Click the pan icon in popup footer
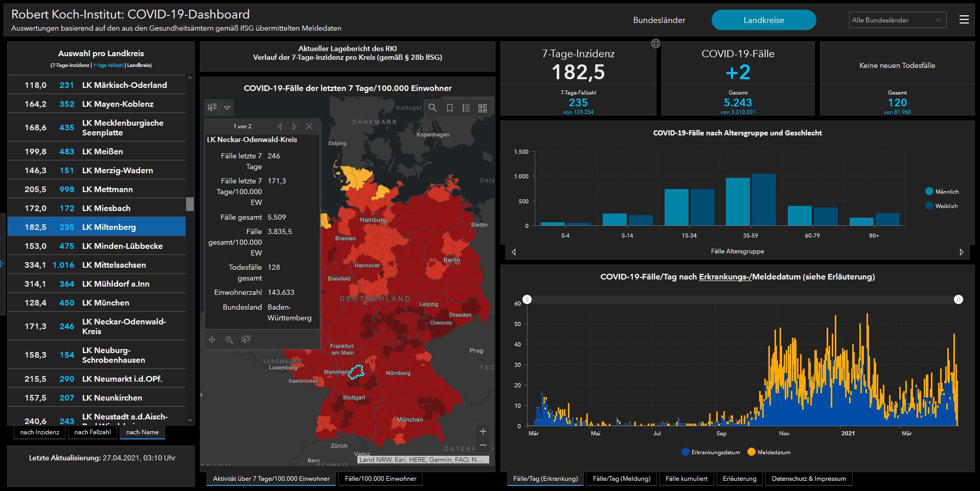980x491 pixels. (x=212, y=339)
